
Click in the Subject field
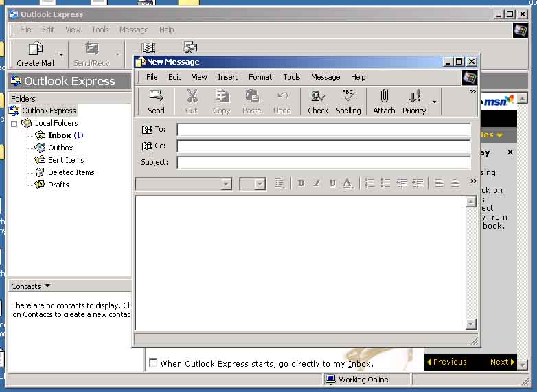point(323,163)
